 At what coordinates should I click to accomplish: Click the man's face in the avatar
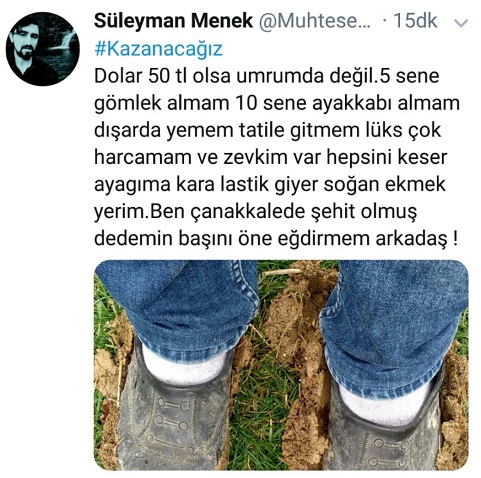click(24, 45)
